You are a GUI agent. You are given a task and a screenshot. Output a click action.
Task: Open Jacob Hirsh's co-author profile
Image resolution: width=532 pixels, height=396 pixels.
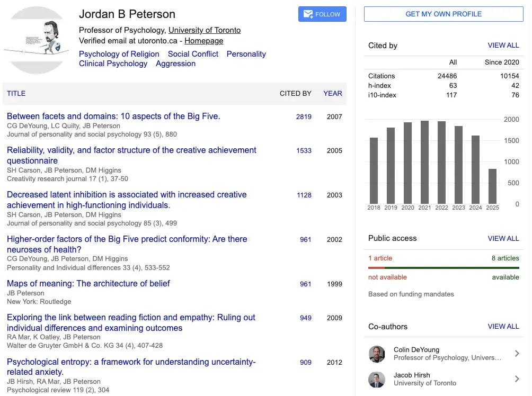[x=412, y=375]
